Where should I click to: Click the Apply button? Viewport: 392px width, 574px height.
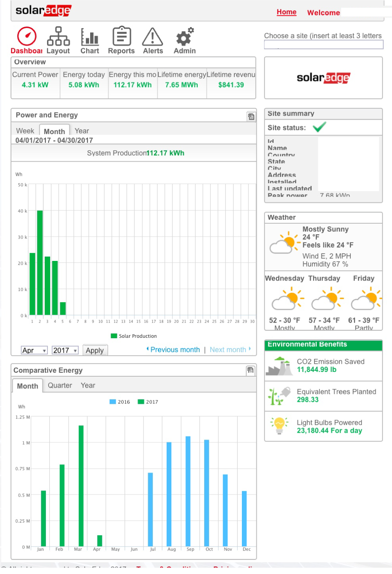point(94,350)
